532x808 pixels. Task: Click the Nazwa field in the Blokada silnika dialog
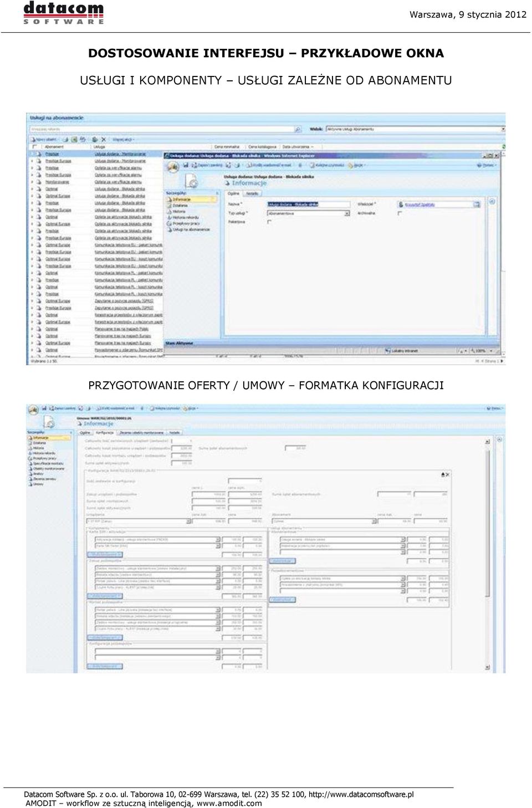coord(309,204)
